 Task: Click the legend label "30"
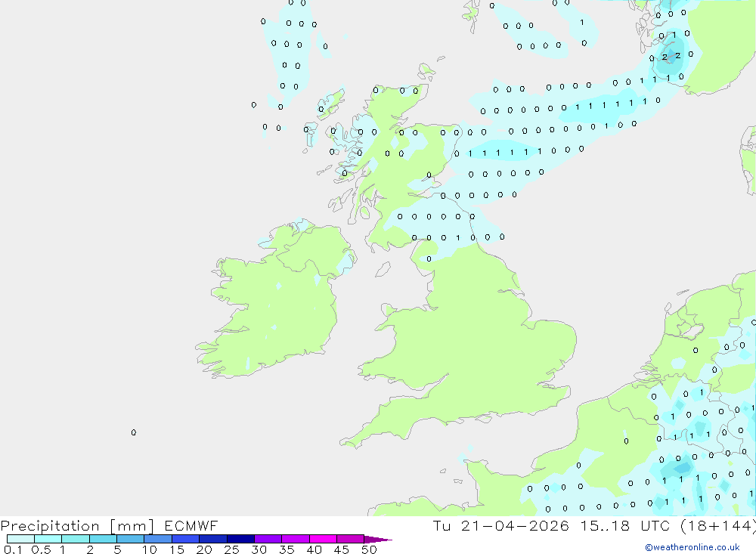pyautogui.click(x=259, y=549)
